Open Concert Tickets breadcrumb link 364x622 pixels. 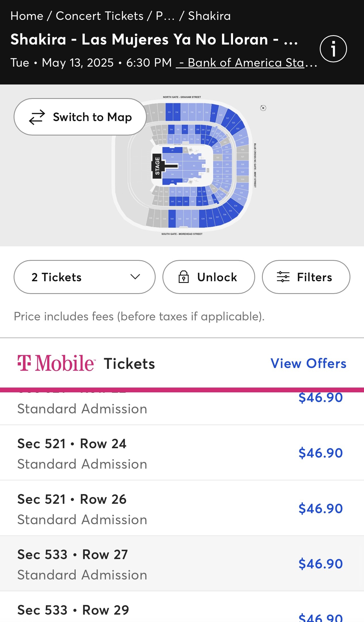click(x=100, y=16)
